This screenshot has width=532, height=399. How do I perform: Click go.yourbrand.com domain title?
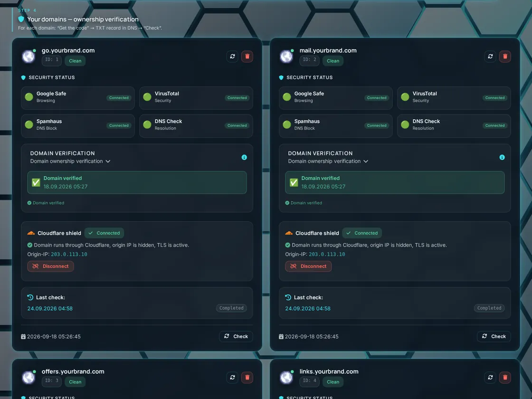coord(68,50)
